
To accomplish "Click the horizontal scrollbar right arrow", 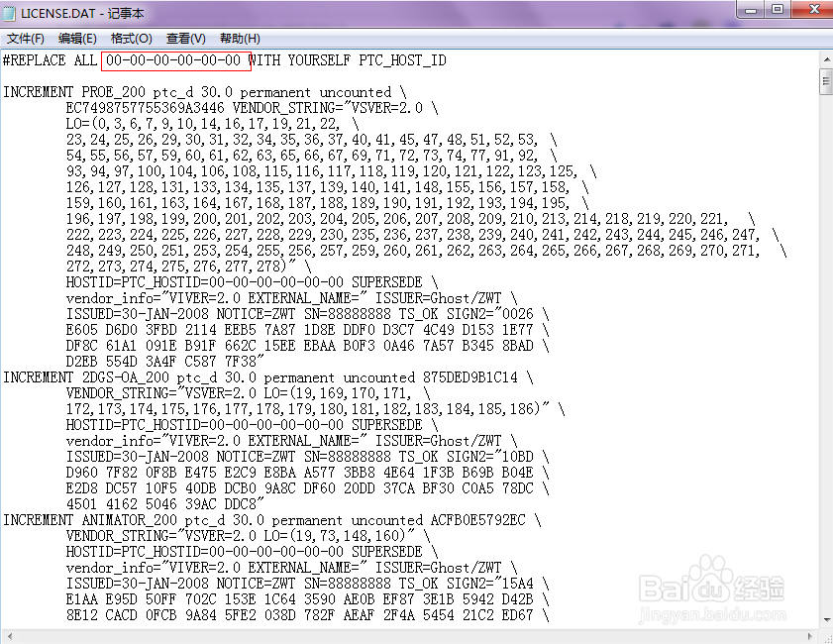I will pyautogui.click(x=810, y=636).
